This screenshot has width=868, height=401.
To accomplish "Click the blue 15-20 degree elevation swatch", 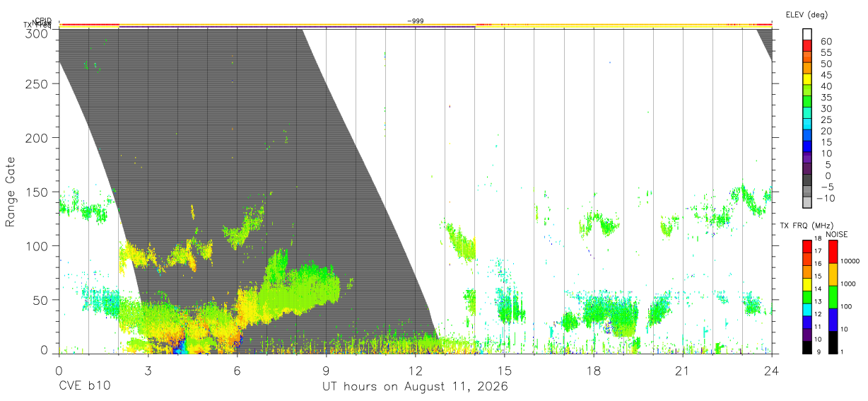I will (807, 136).
